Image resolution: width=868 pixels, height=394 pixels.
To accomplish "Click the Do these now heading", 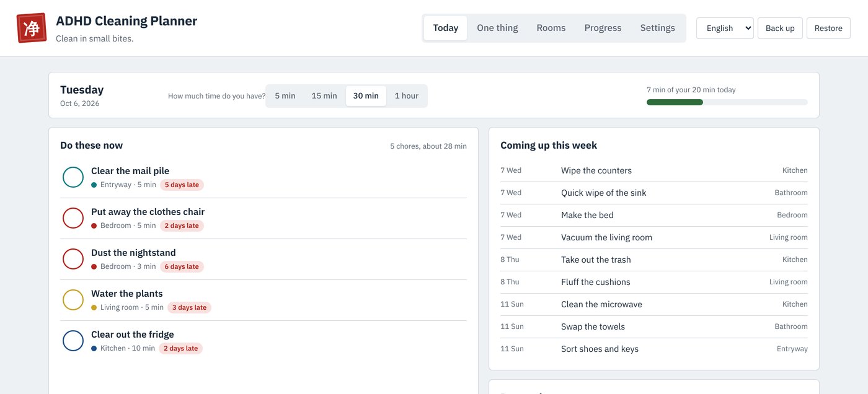I will pos(91,146).
